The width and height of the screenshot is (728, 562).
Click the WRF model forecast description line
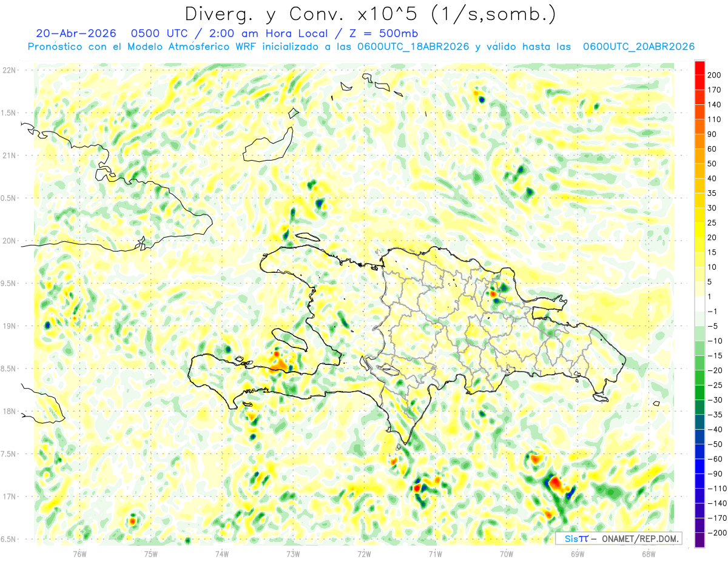[x=361, y=47]
